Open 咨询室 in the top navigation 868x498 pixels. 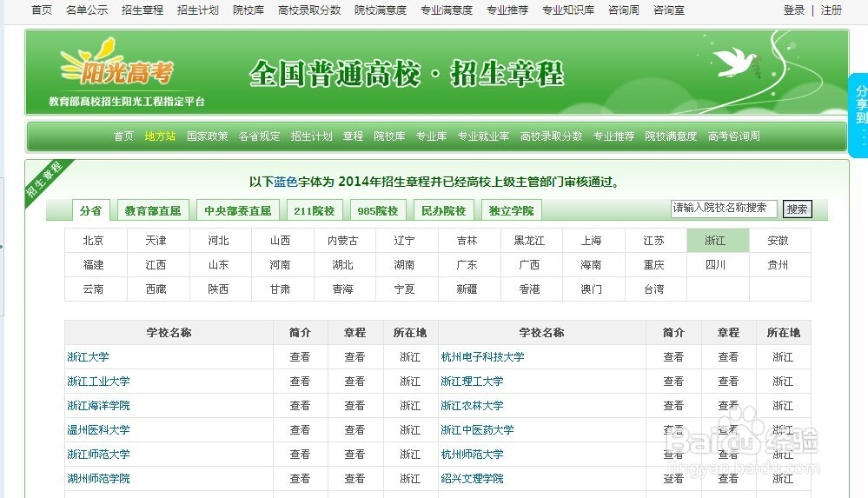(669, 10)
